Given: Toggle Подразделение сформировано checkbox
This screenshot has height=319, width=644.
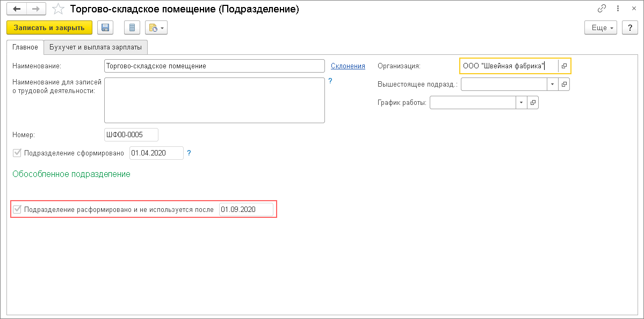Looking at the screenshot, I should click(x=17, y=153).
